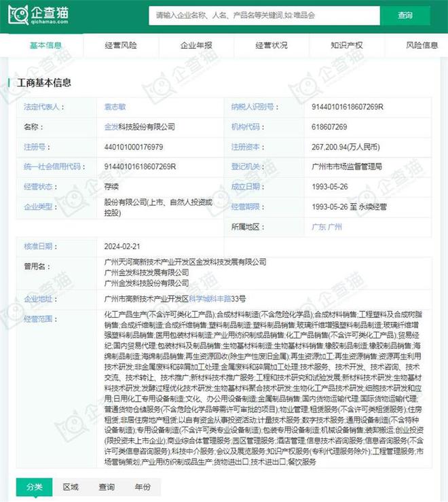The height and width of the screenshot is (502, 448).
Task: Click approval date 2024-02-21
Action: [x=122, y=247]
